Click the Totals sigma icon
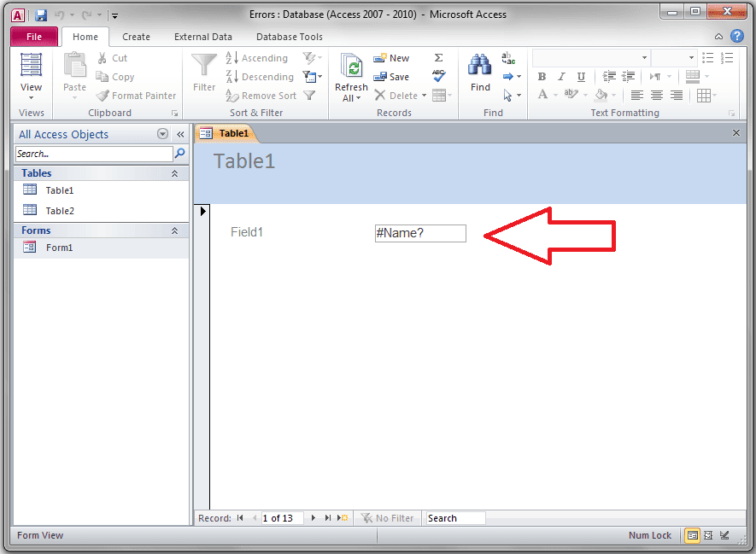The width and height of the screenshot is (756, 554). [439, 58]
